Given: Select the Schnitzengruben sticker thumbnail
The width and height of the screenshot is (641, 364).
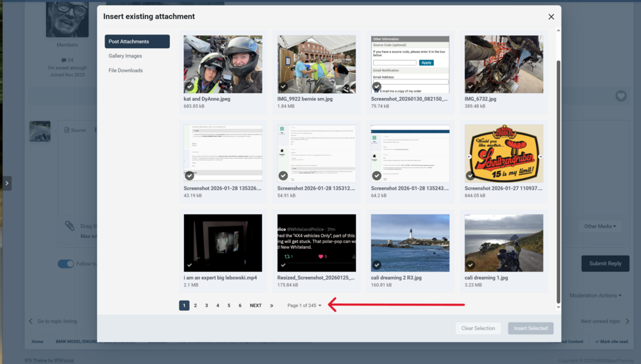Looking at the screenshot, I should [504, 154].
